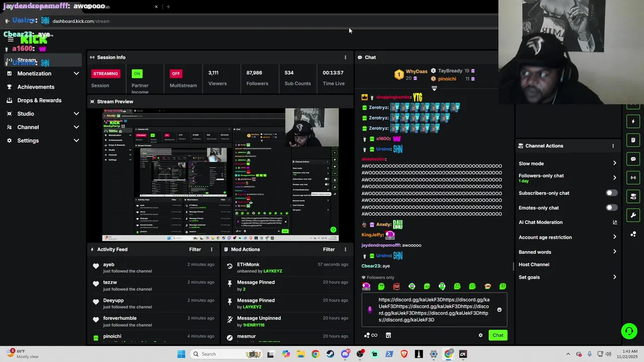Click AI Chat Moderation label

pyautogui.click(x=540, y=222)
